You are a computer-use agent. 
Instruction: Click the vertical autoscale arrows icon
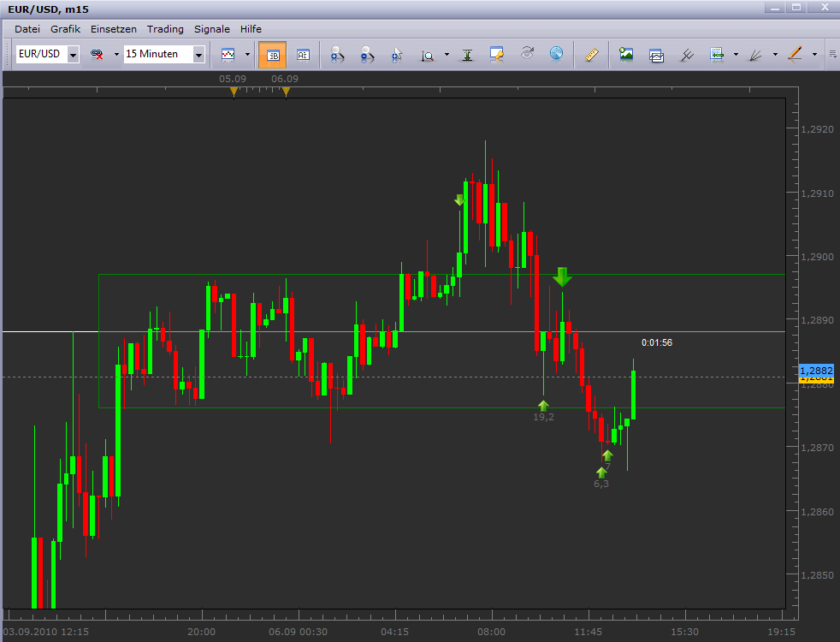(467, 55)
